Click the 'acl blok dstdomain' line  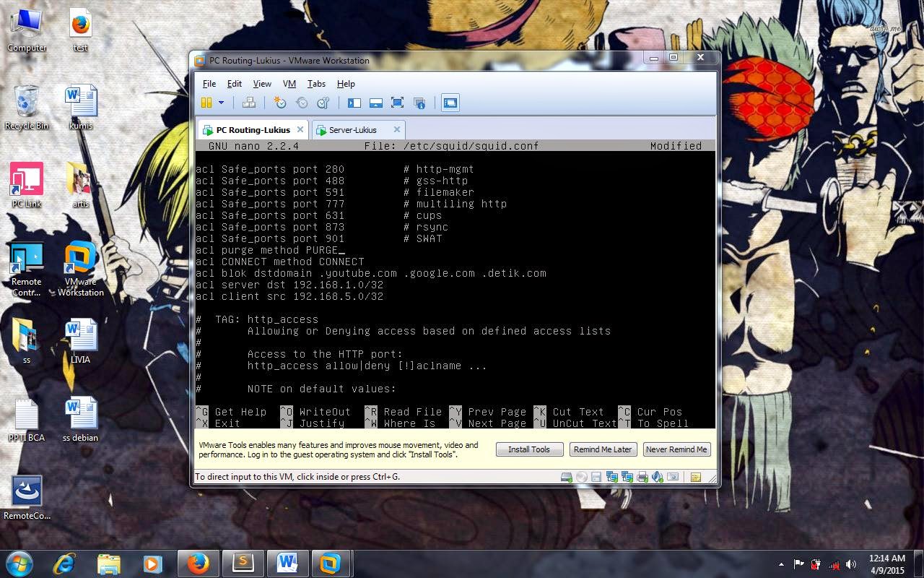(371, 273)
